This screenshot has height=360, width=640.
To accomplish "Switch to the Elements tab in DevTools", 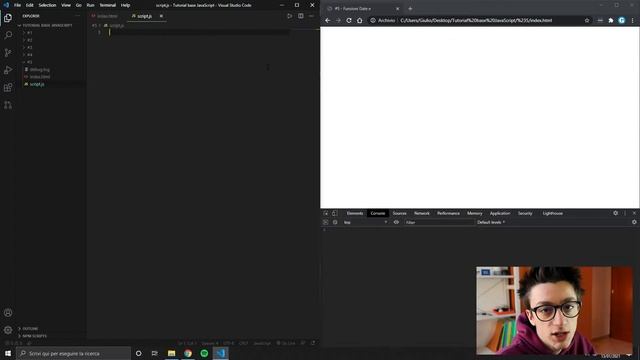I will [x=355, y=213].
